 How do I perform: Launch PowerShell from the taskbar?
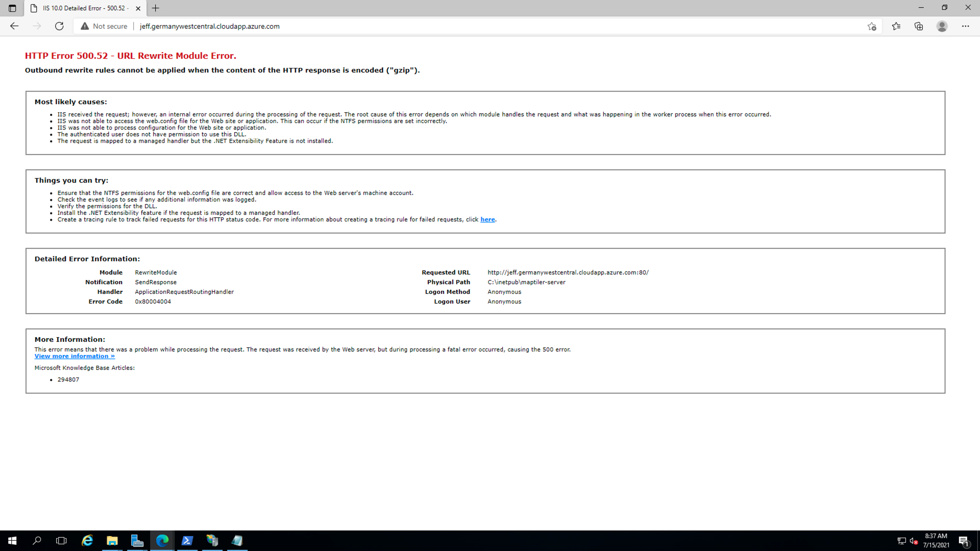click(x=187, y=540)
